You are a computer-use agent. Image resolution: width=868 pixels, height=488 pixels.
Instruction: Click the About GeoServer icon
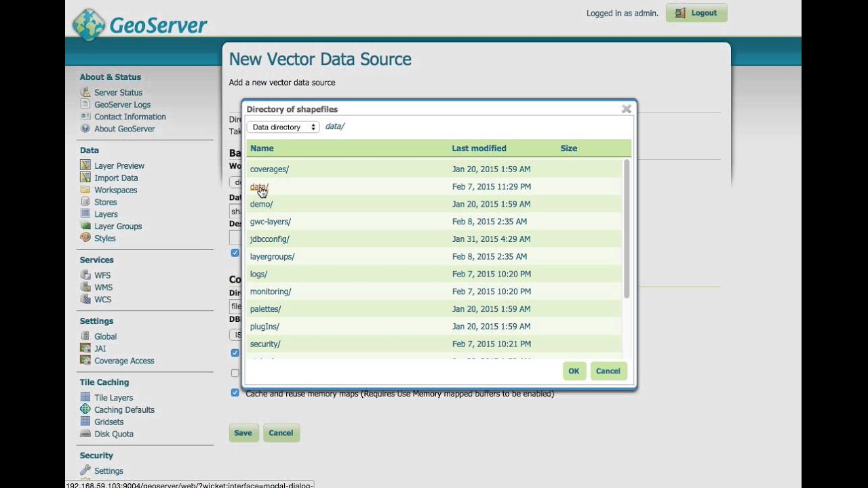85,129
